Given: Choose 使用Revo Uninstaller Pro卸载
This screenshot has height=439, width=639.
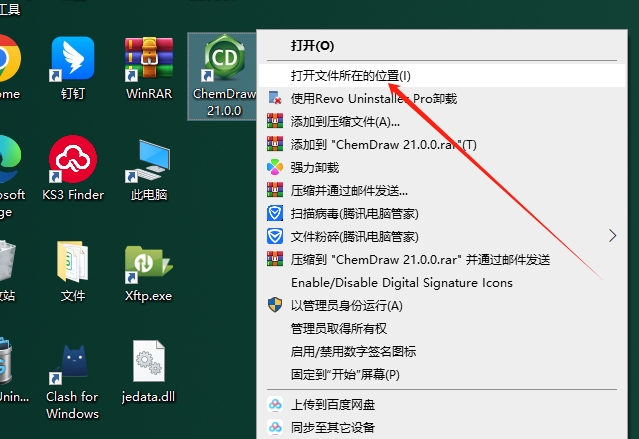Looking at the screenshot, I should (x=442, y=99).
